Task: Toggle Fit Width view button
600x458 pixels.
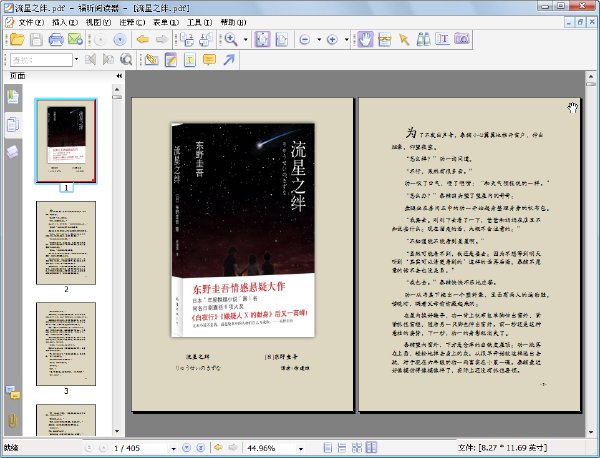Action: [x=281, y=39]
